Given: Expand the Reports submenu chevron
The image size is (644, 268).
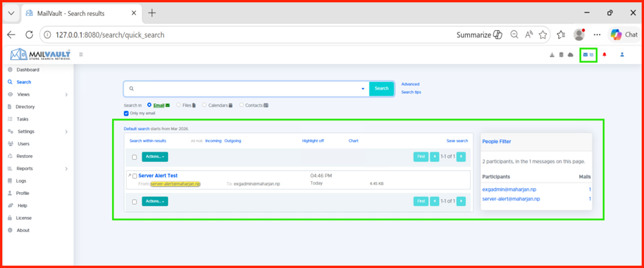Looking at the screenshot, I should (x=66, y=169).
